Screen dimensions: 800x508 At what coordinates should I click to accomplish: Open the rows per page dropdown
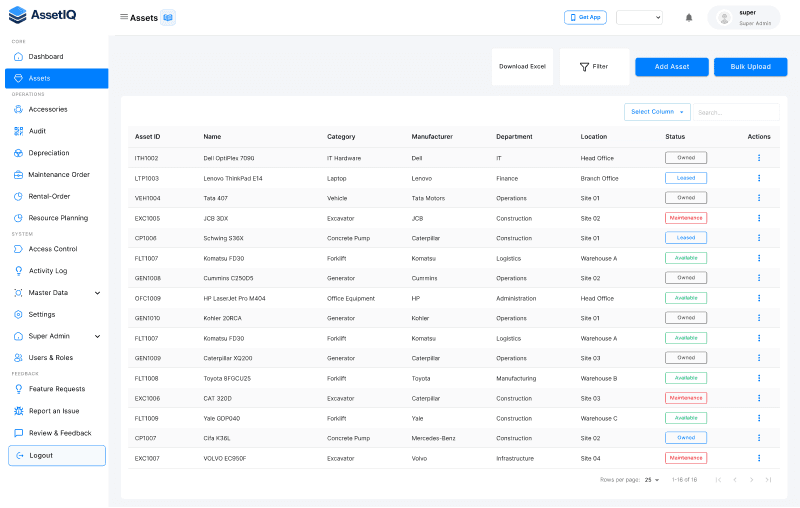pyautogui.click(x=652, y=480)
